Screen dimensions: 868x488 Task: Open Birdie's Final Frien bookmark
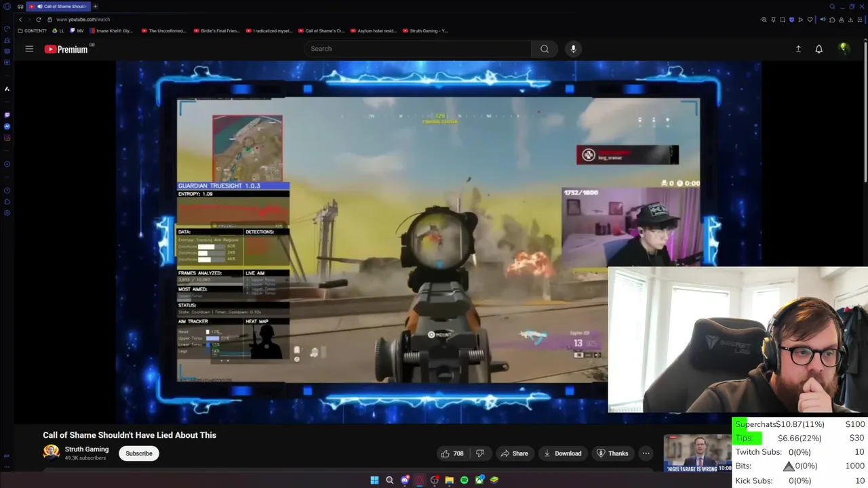216,30
